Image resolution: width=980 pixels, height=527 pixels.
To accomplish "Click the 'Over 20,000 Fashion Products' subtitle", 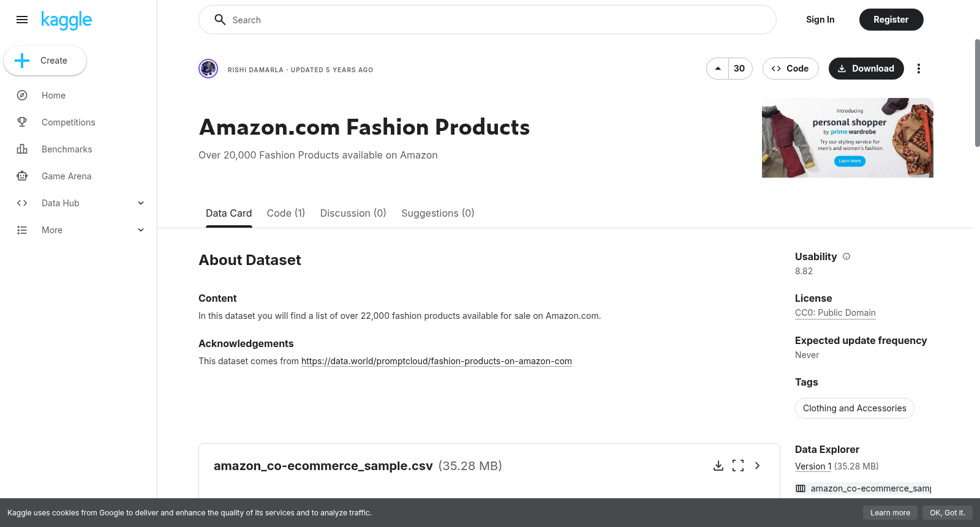I will coord(318,155).
